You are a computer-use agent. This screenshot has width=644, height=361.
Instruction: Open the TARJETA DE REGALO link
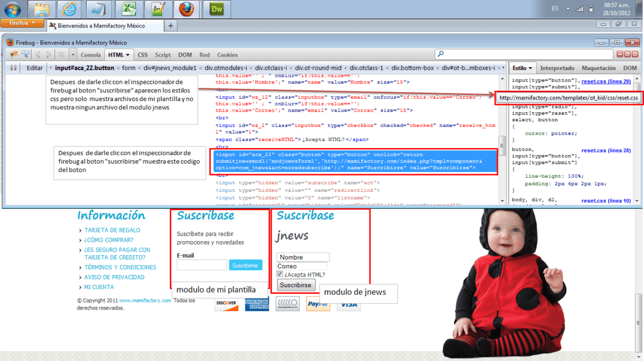point(112,230)
